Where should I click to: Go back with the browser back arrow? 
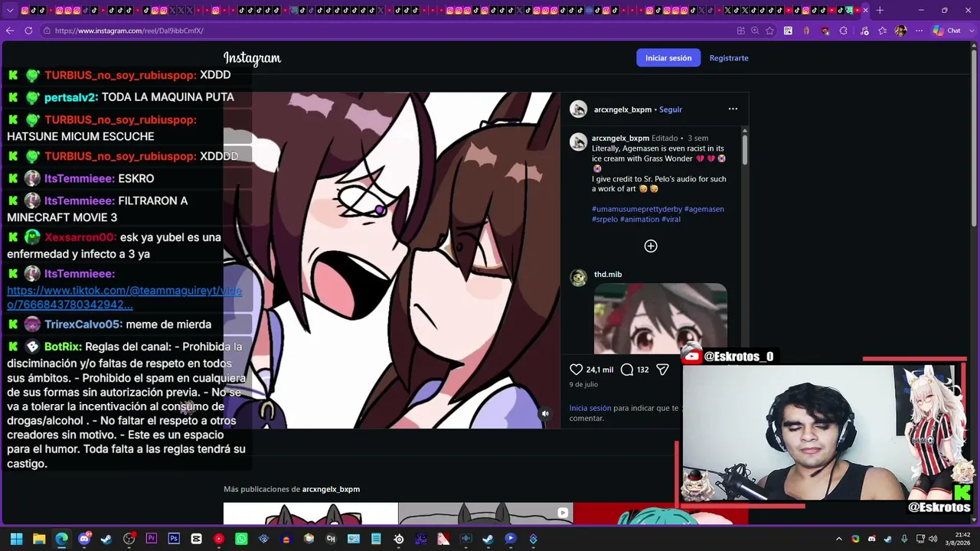(10, 31)
